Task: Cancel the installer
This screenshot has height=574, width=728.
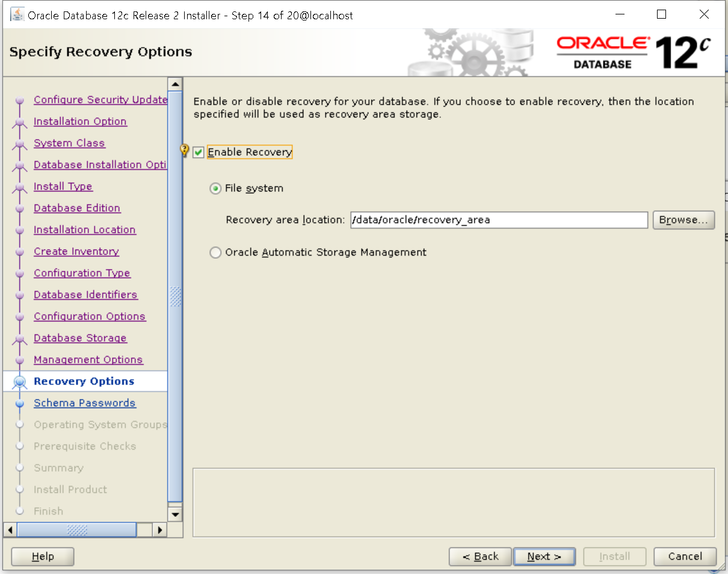Action: [685, 557]
